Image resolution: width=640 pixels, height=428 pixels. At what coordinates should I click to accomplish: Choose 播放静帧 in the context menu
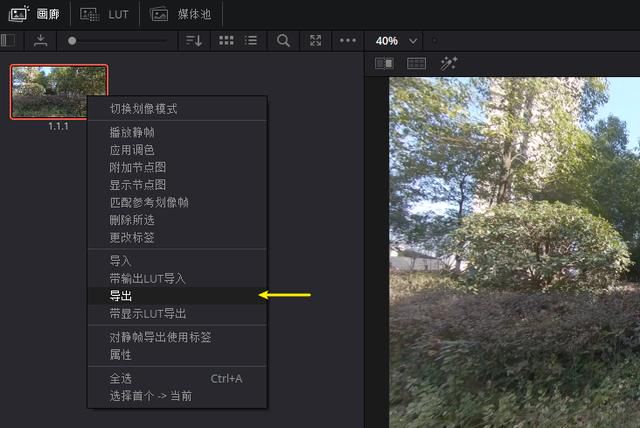click(x=178, y=132)
